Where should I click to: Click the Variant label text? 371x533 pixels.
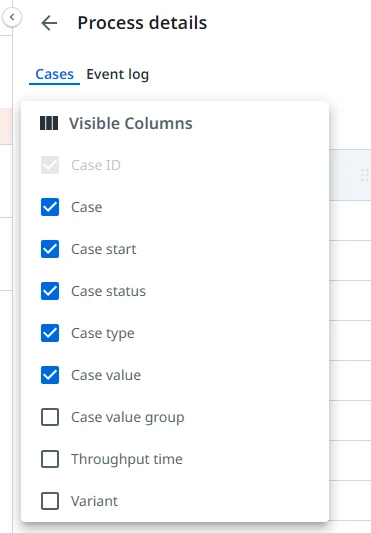[95, 501]
